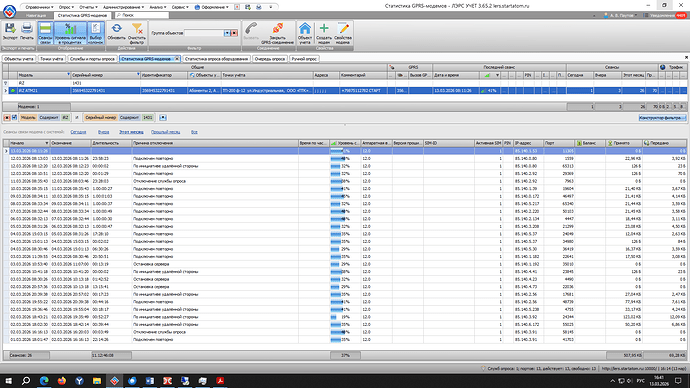Switch to the Точки учёта tab
Image resolution: width=690 pixels, height=388 pixels.
(x=51, y=59)
